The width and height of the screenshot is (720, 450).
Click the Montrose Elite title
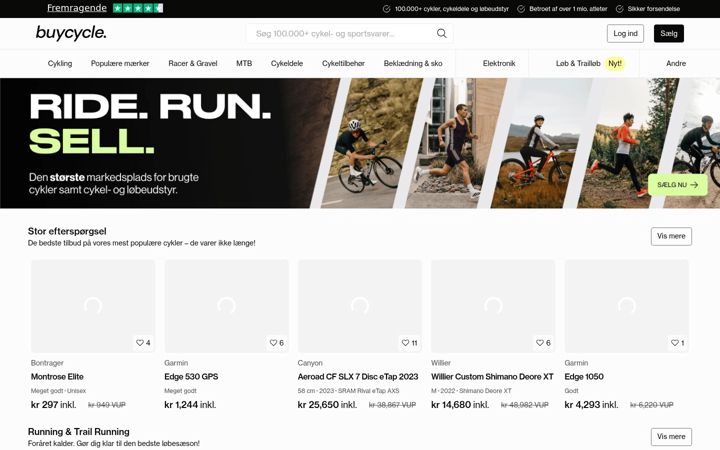click(57, 377)
